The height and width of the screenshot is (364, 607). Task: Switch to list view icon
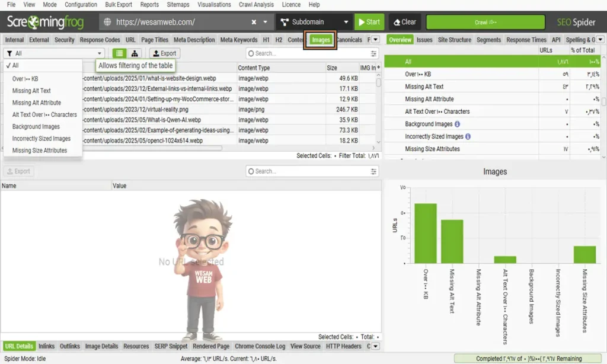(x=120, y=53)
